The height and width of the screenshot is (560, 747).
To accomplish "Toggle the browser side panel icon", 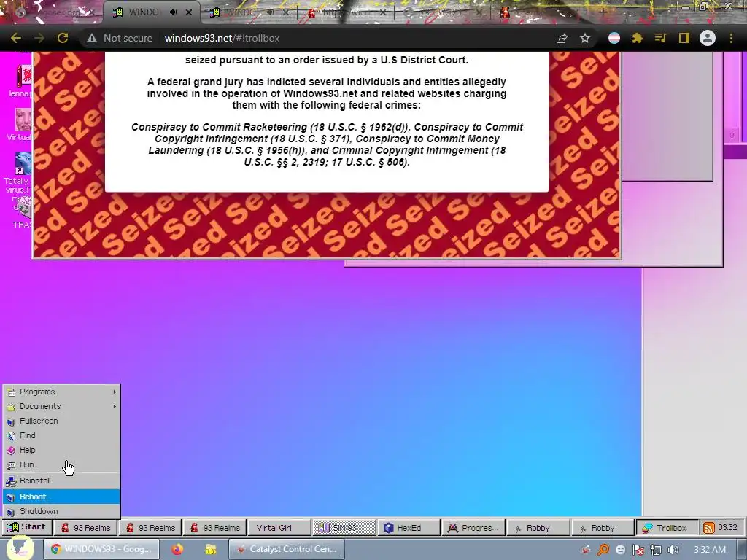I will pos(684,38).
